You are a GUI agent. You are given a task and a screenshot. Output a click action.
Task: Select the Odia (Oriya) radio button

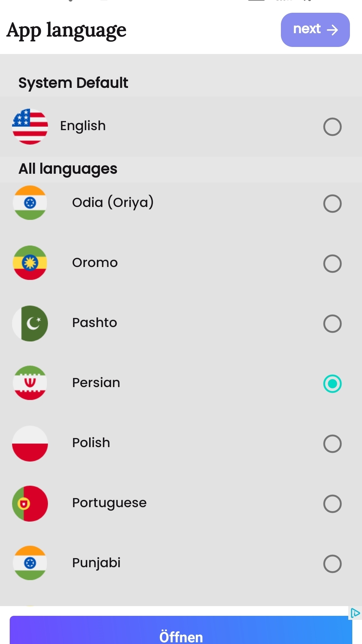click(x=332, y=204)
